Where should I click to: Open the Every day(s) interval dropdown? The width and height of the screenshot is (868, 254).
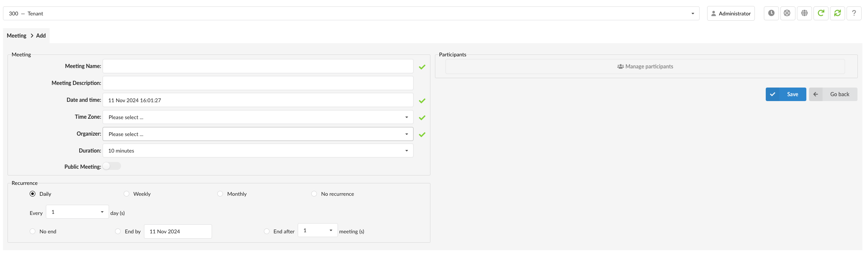point(77,212)
